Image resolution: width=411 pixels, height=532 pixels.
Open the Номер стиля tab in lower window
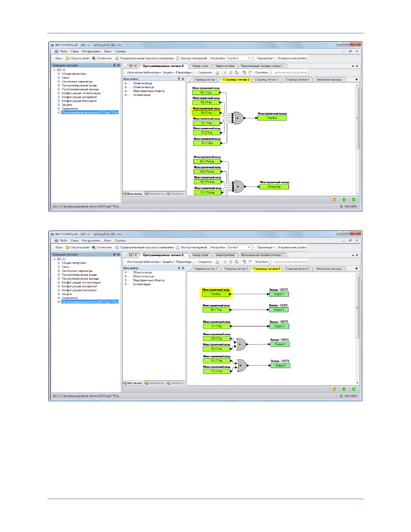point(200,255)
